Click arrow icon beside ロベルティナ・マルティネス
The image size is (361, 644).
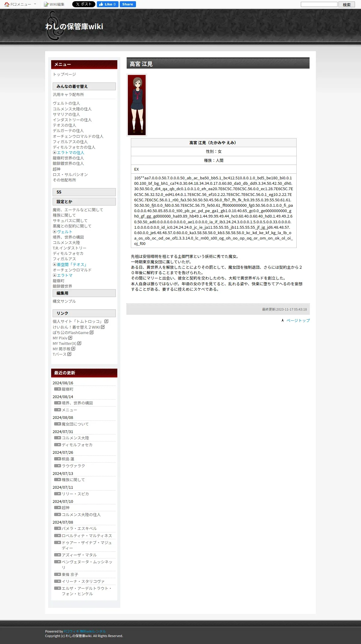coord(57,536)
